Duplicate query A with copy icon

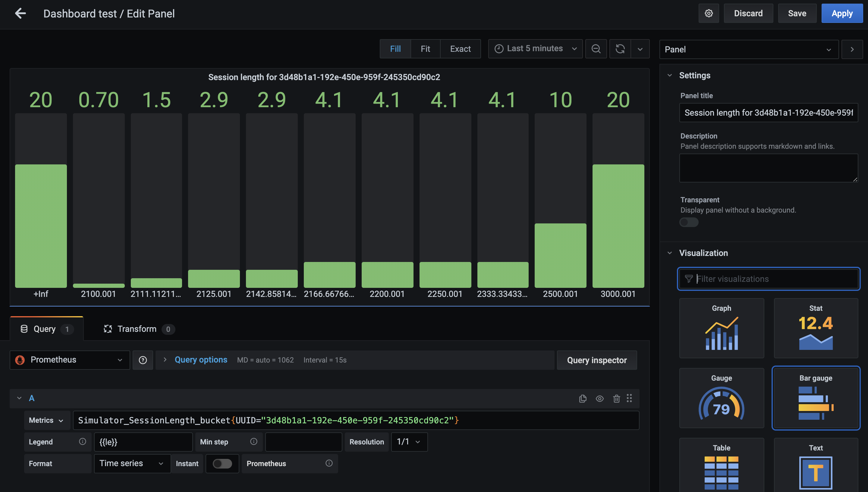point(582,398)
